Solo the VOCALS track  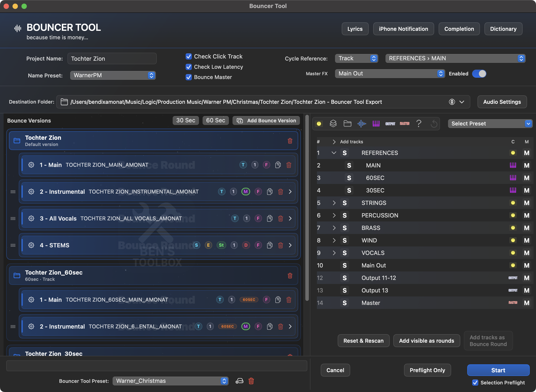coord(344,253)
